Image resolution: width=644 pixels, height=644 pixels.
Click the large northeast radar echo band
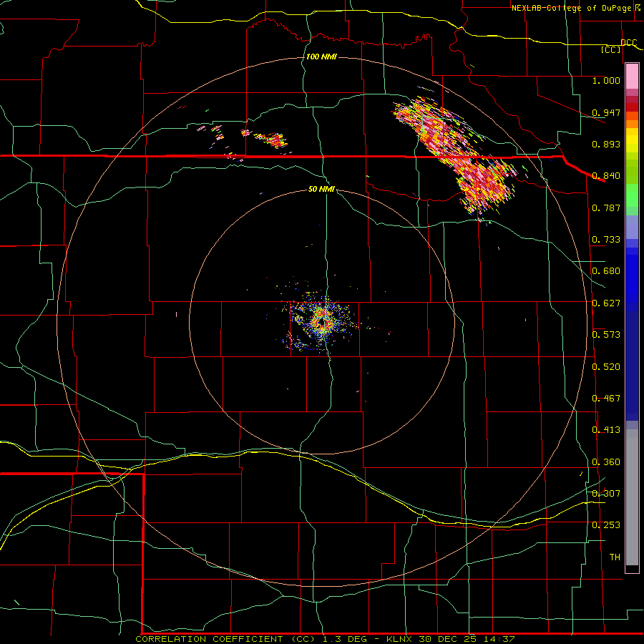[x=456, y=158]
